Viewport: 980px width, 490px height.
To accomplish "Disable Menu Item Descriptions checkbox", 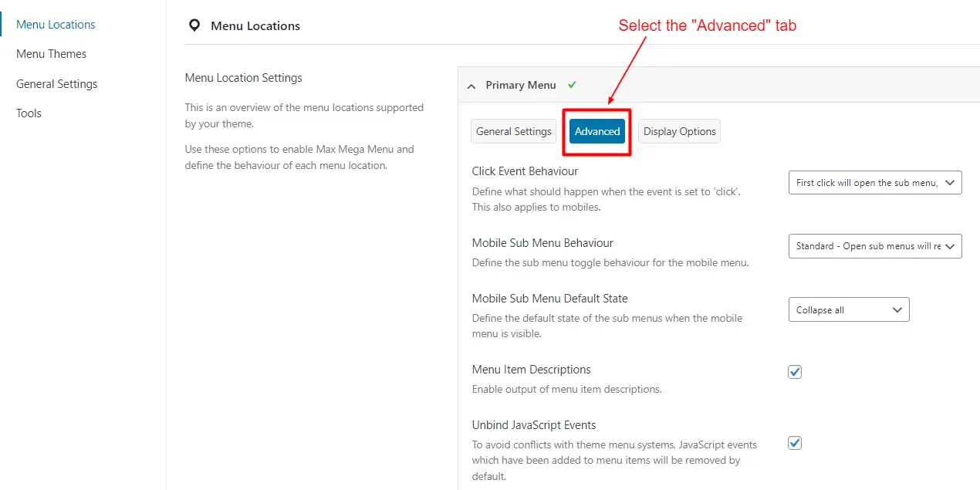I will pos(795,371).
